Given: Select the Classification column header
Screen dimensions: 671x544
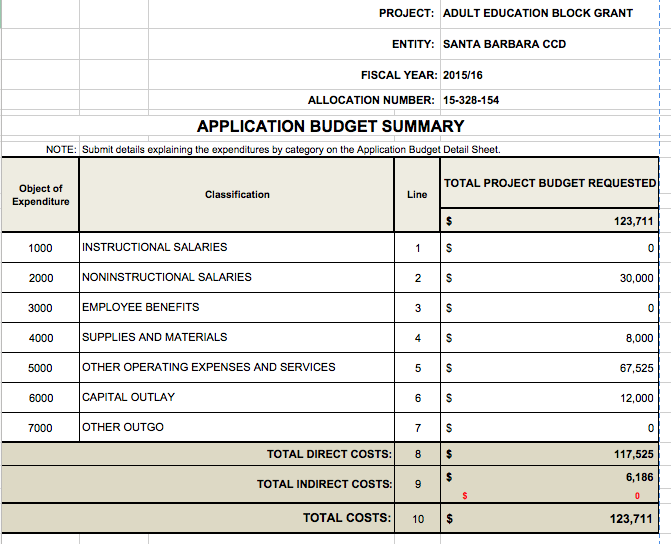Looking at the screenshot, I should pyautogui.click(x=237, y=195).
